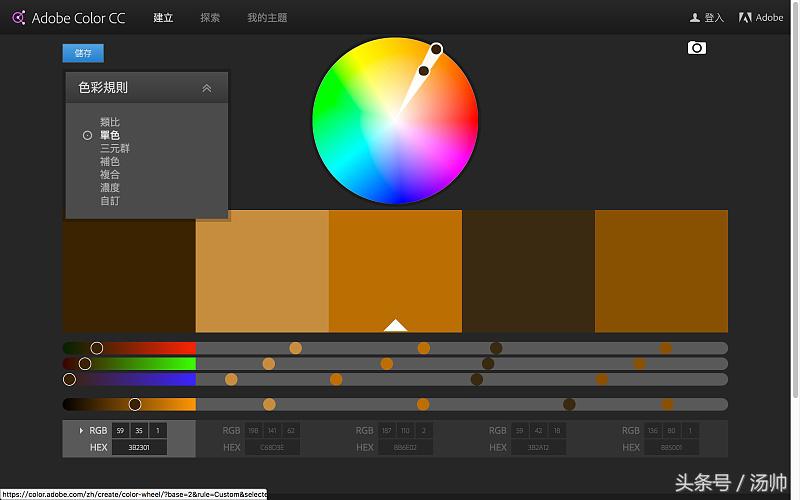Select the orange middle color swatch
The height and width of the screenshot is (500, 800).
(x=395, y=271)
